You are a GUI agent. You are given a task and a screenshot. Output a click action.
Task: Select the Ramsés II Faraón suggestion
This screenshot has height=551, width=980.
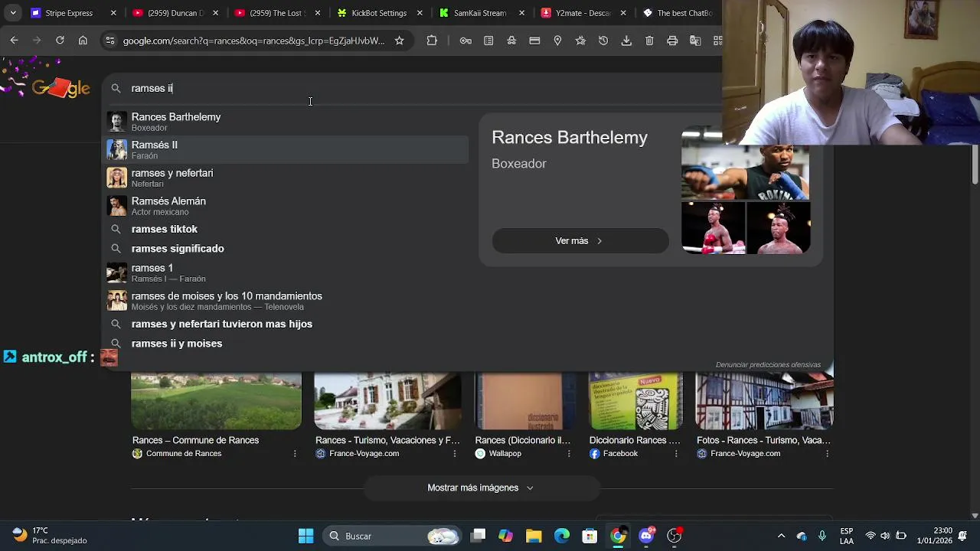point(286,150)
